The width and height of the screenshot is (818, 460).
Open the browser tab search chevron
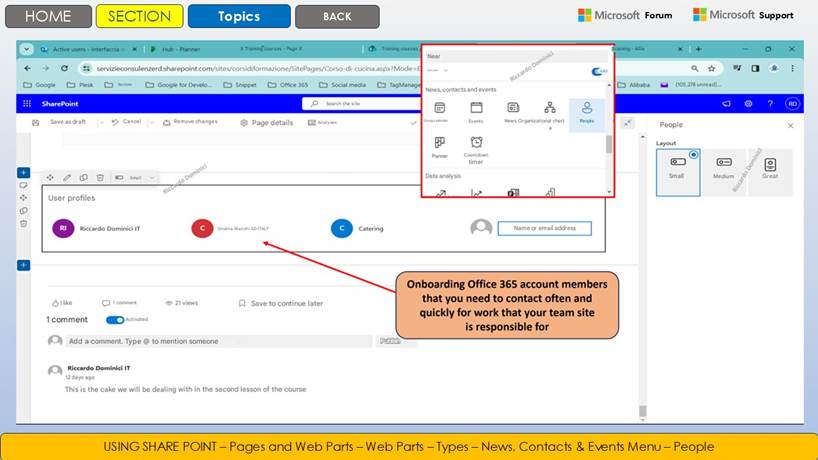[26, 49]
